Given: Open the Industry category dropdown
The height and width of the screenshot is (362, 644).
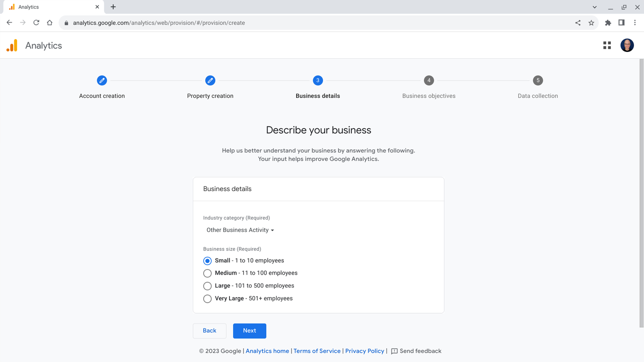Looking at the screenshot, I should 240,230.
